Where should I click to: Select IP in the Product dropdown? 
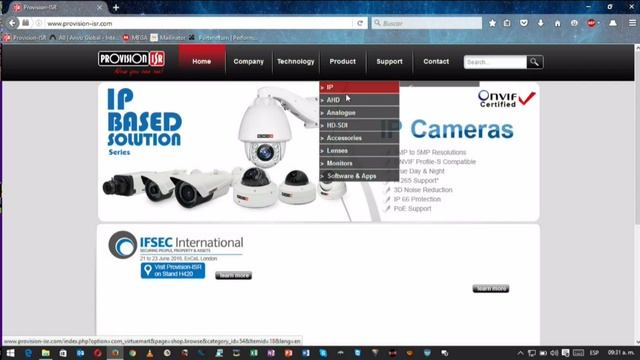click(x=359, y=87)
